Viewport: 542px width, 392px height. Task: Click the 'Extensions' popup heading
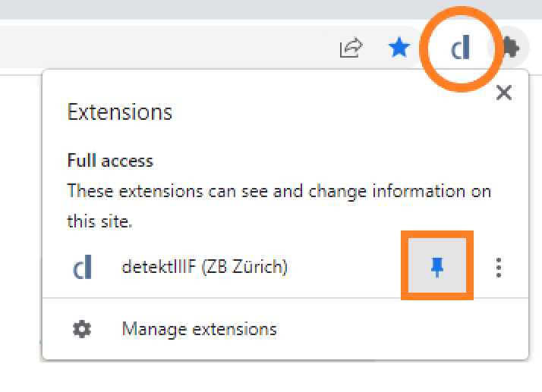point(120,112)
